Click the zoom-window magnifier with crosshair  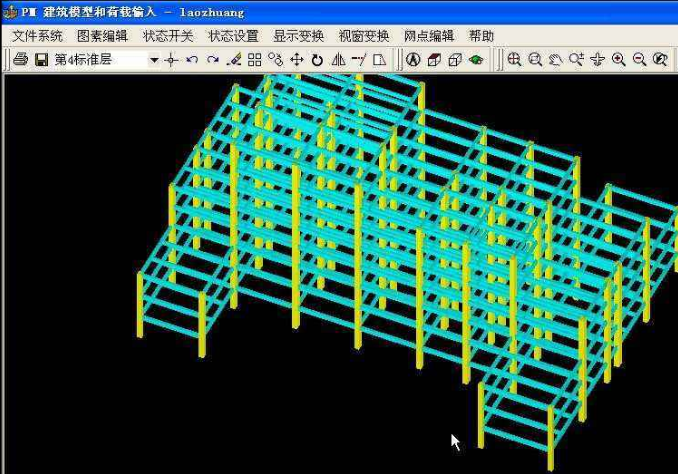[x=514, y=59]
